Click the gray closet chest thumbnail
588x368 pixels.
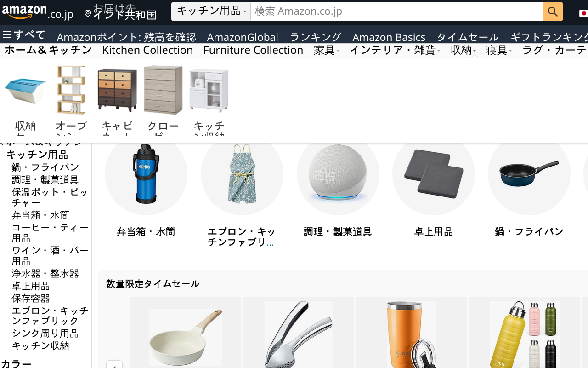coord(163,90)
